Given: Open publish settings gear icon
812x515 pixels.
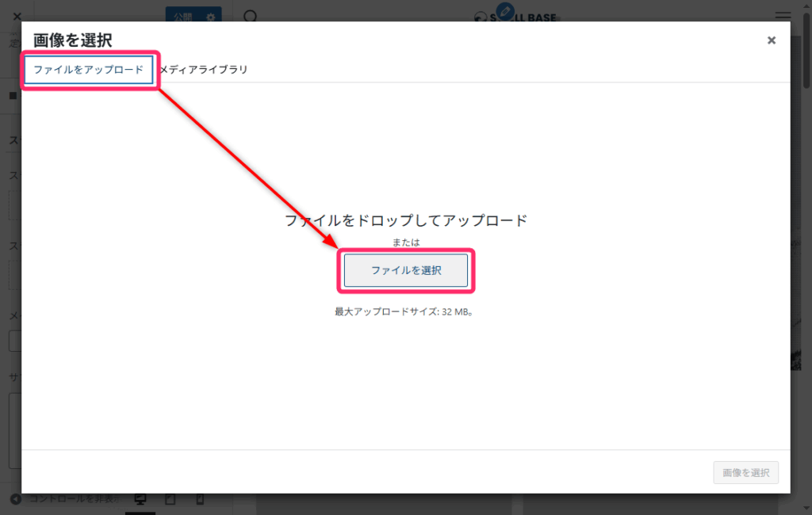Looking at the screenshot, I should point(210,16).
